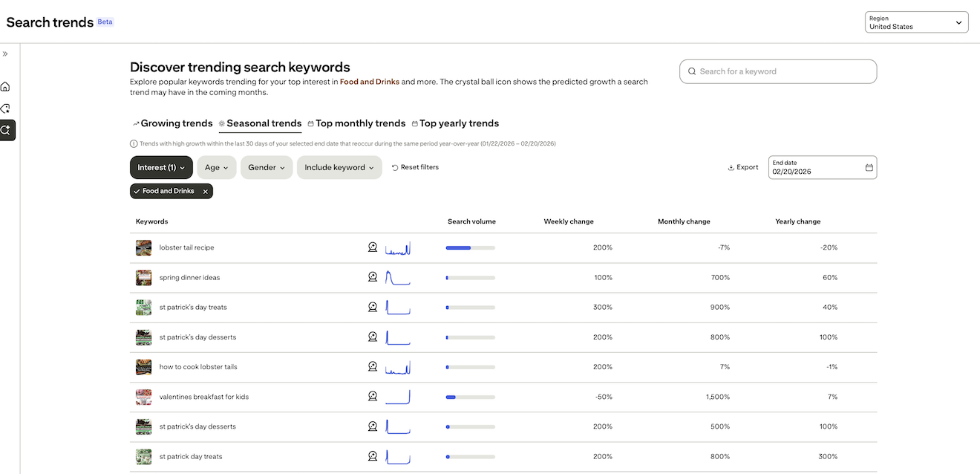Toggle the Food and Drinks selected chip

pyautogui.click(x=166, y=192)
